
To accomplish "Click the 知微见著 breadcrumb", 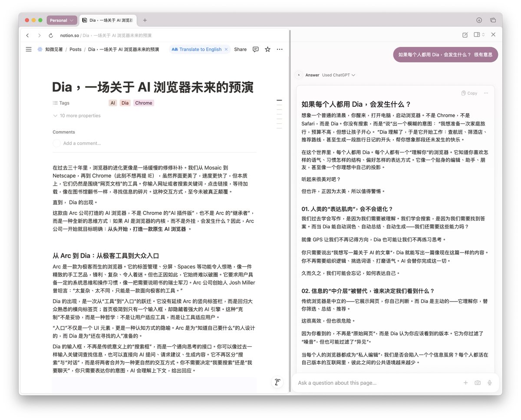I will click(x=54, y=49).
